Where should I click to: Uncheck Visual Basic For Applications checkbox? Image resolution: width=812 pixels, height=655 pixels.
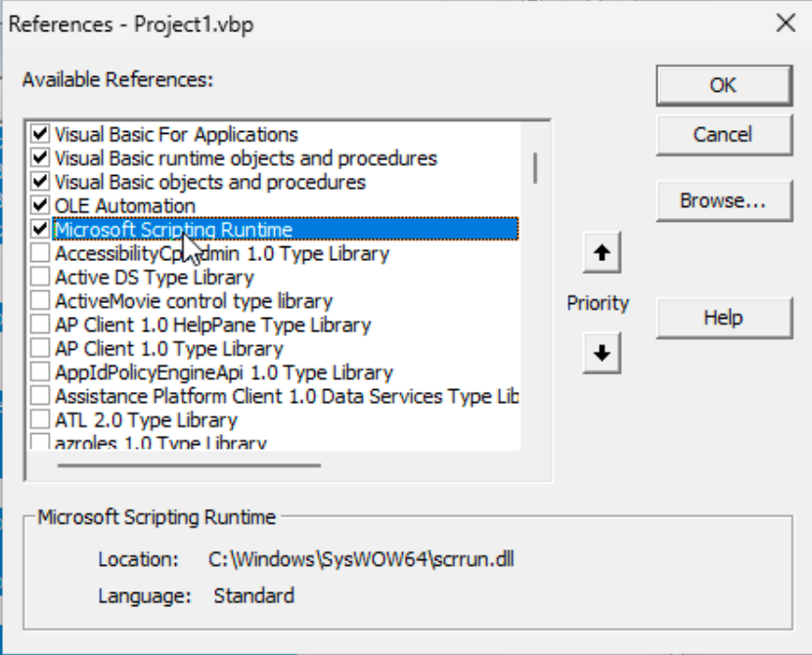click(40, 134)
